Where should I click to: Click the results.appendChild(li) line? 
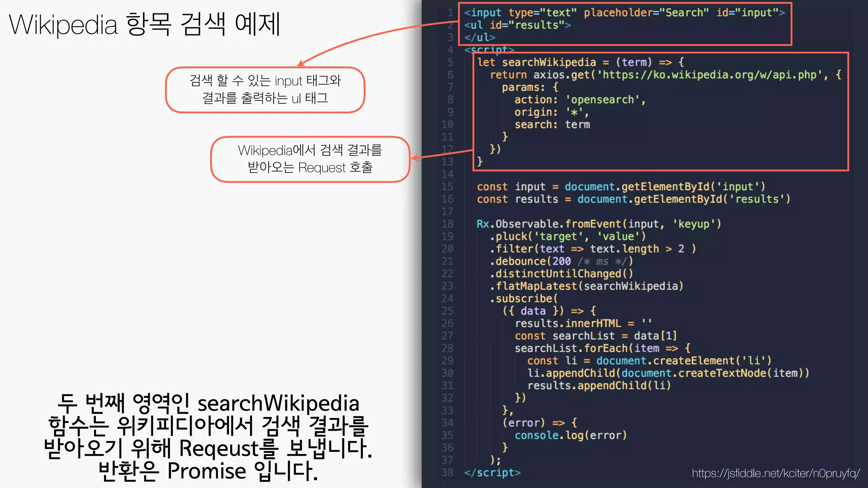click(x=599, y=385)
